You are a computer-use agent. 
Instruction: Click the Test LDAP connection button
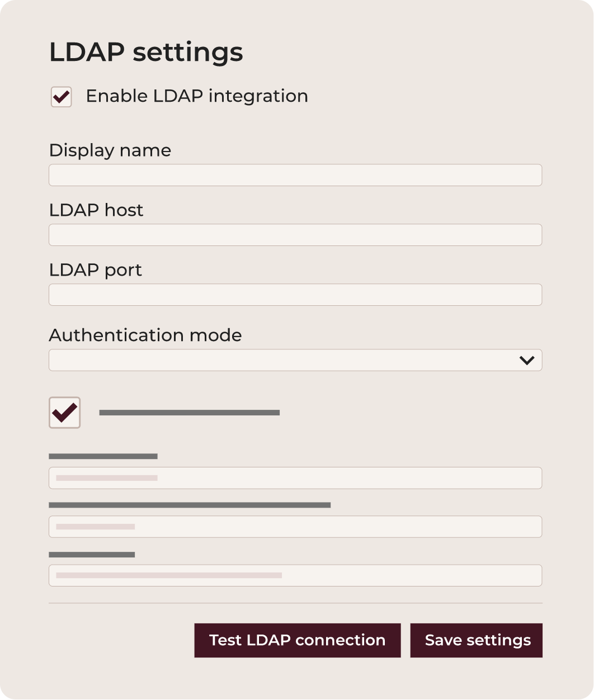tap(297, 640)
